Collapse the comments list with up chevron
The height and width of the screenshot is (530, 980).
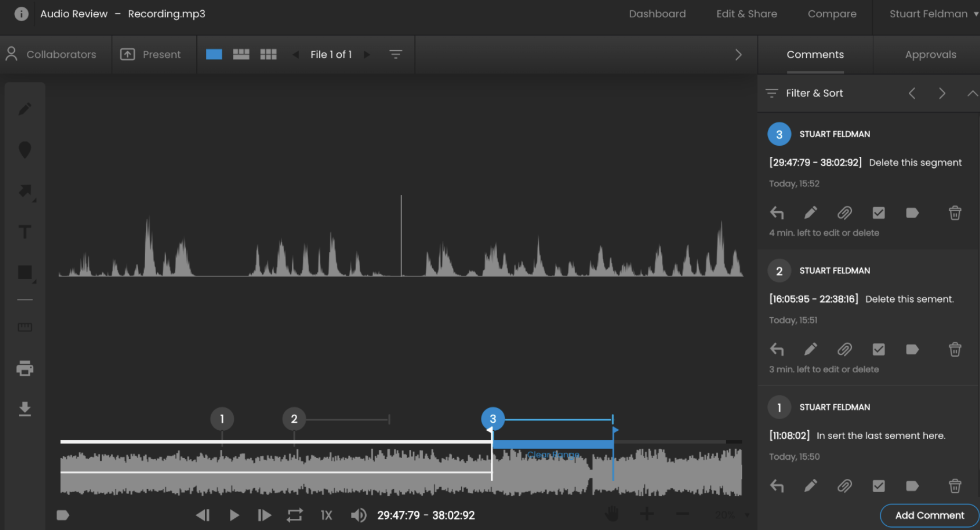(x=972, y=93)
